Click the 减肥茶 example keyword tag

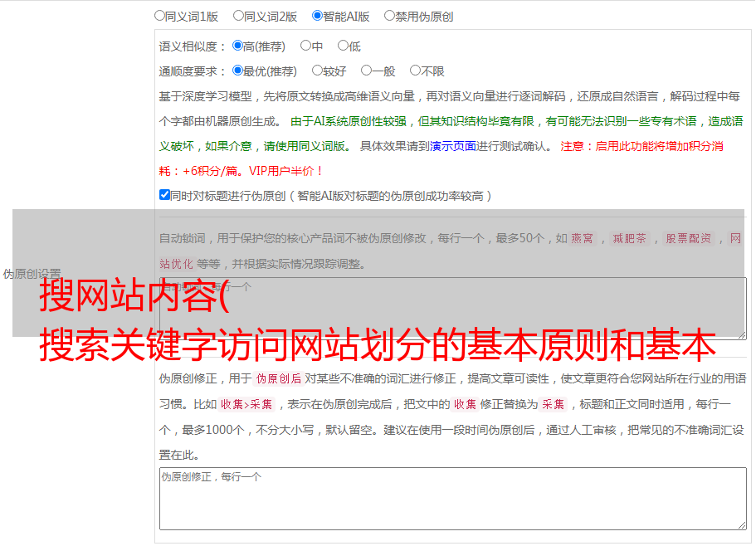point(629,239)
